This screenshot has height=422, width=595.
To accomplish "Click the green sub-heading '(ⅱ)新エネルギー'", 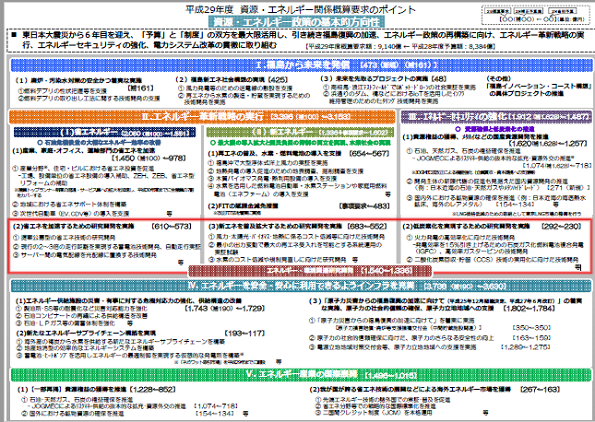I will click(300, 132).
